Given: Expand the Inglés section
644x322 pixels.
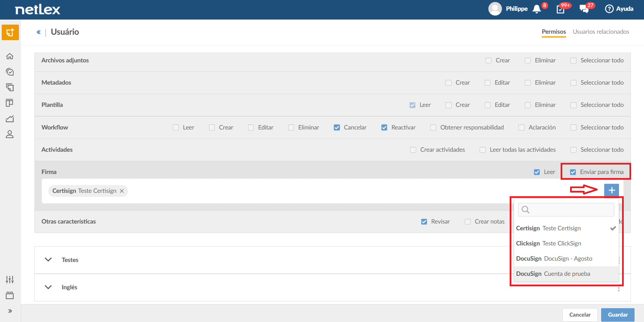Looking at the screenshot, I should tap(48, 287).
